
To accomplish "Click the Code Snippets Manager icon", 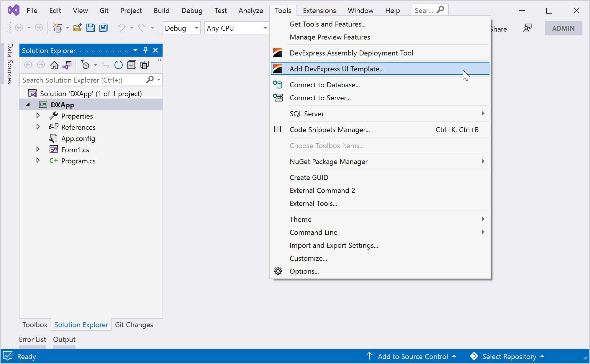I will click(278, 129).
